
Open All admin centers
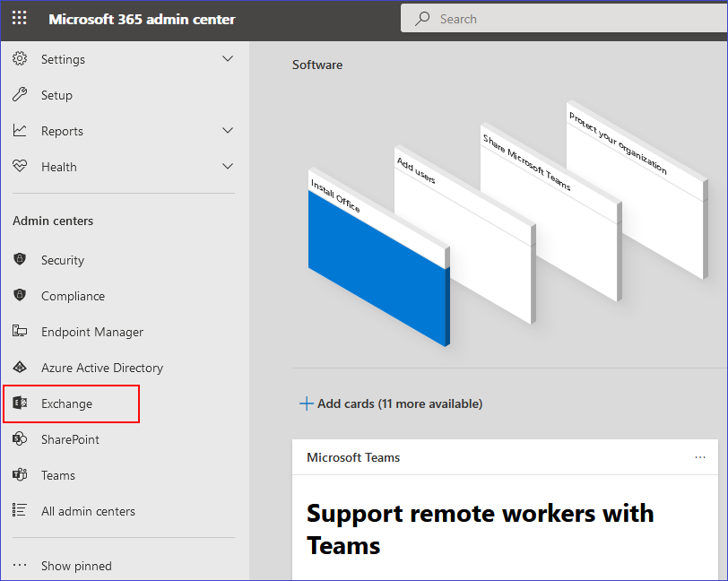coord(88,511)
